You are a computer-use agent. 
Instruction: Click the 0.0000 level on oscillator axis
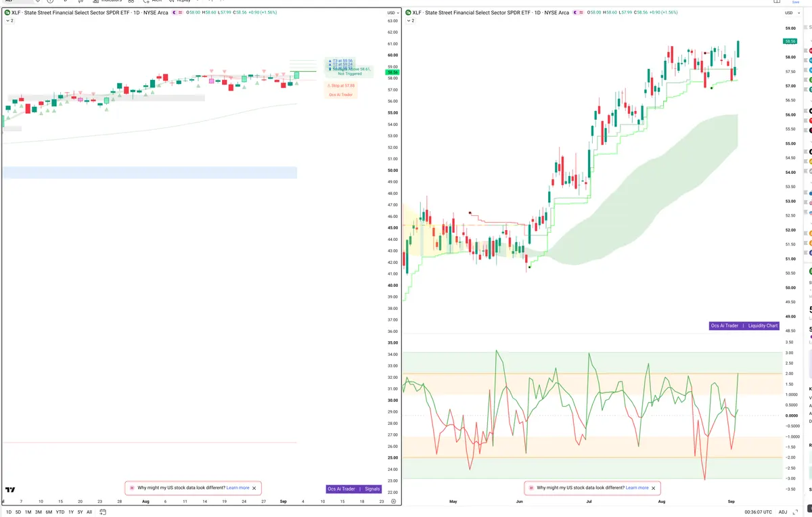(x=791, y=415)
